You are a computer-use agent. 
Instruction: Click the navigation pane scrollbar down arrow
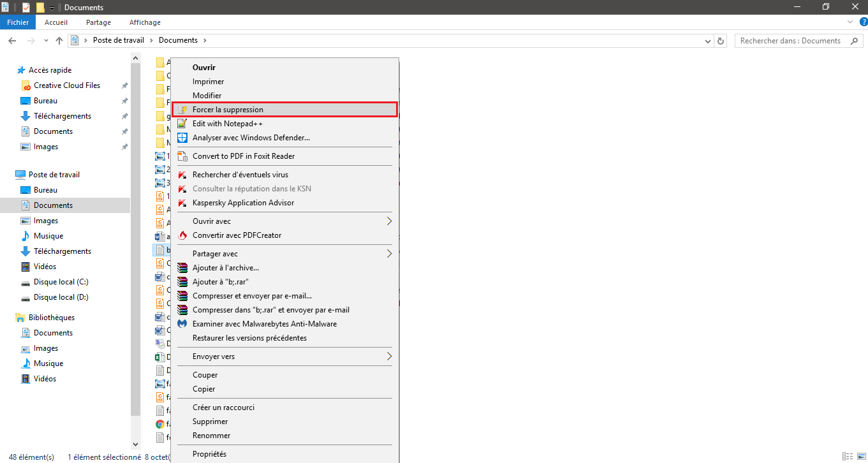[x=135, y=444]
